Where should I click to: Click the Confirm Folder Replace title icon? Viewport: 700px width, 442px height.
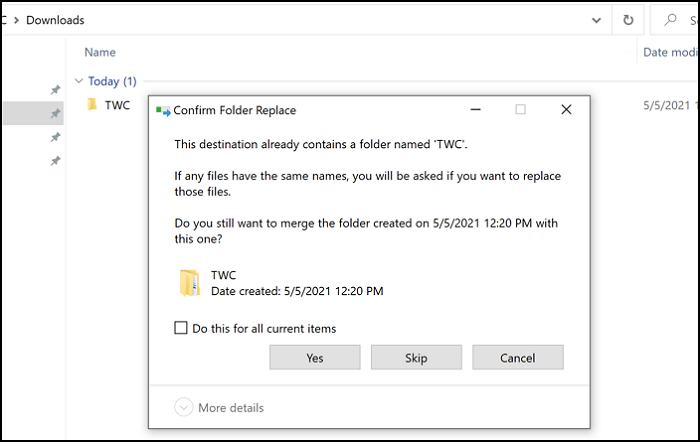(163, 110)
